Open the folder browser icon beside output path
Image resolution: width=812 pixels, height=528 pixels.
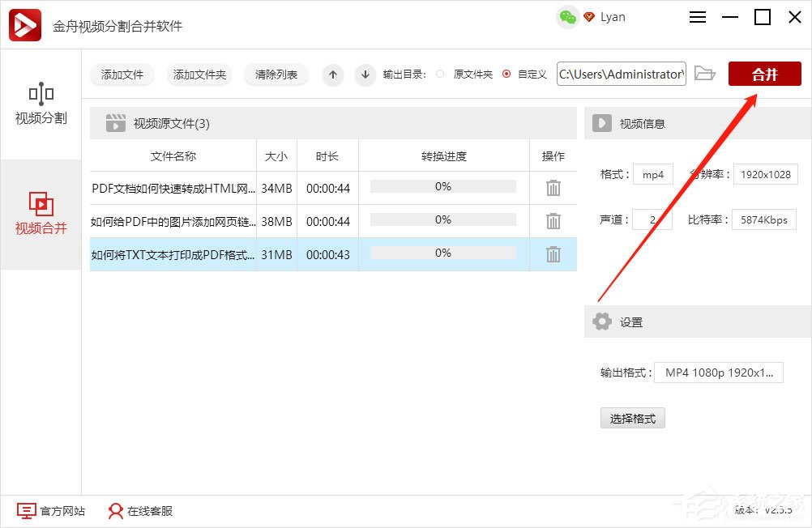(705, 73)
